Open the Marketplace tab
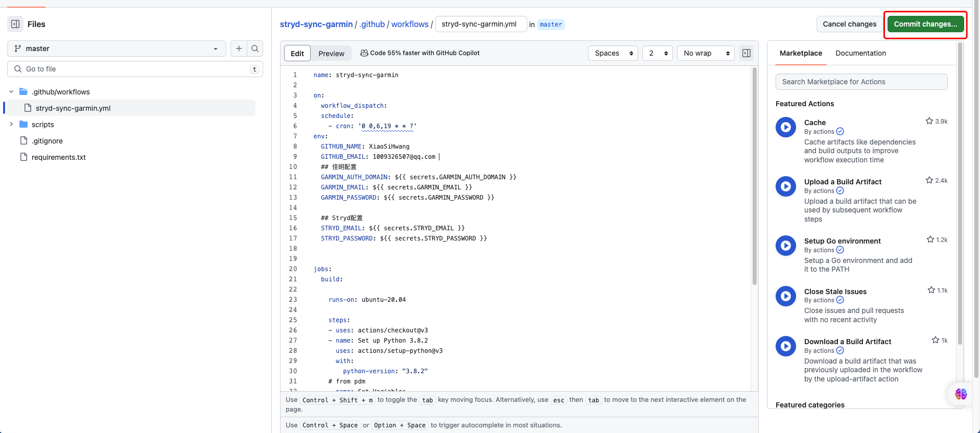980x433 pixels. [801, 53]
